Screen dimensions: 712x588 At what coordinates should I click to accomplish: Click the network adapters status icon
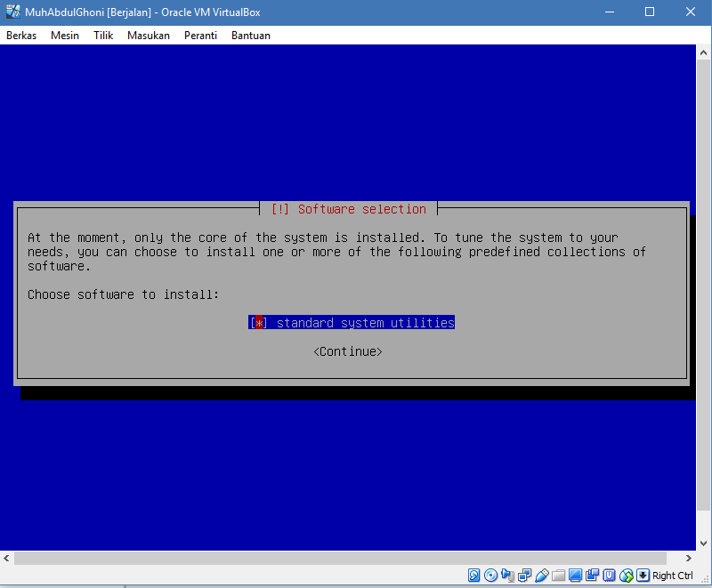[x=524, y=576]
